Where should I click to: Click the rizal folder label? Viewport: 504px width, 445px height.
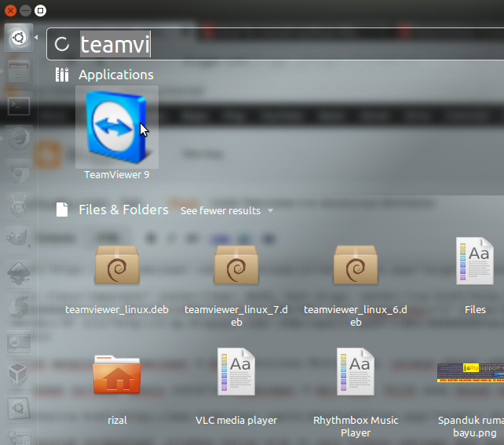(x=117, y=420)
